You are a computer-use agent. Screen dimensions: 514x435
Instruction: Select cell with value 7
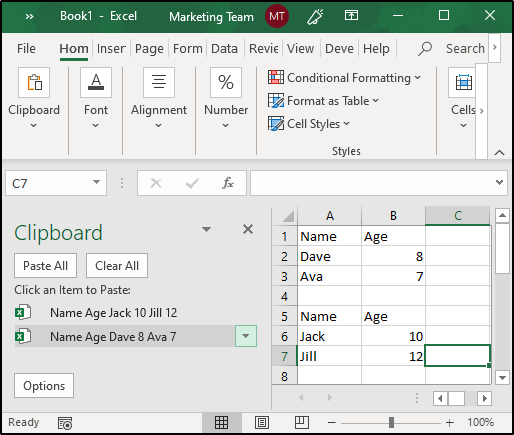point(393,276)
